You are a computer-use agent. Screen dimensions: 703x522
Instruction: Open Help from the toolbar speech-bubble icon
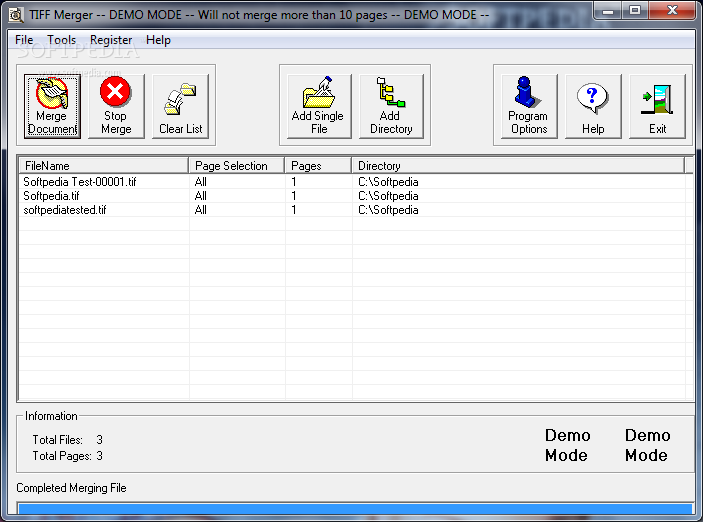point(593,106)
